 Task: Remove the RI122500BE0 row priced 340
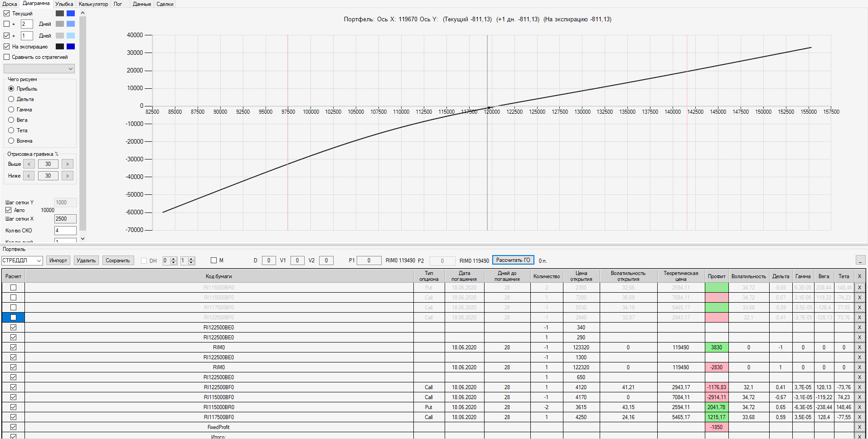click(x=859, y=328)
